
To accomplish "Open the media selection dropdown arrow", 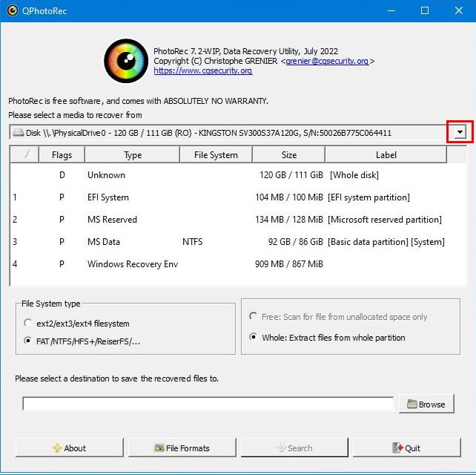I will pyautogui.click(x=460, y=132).
